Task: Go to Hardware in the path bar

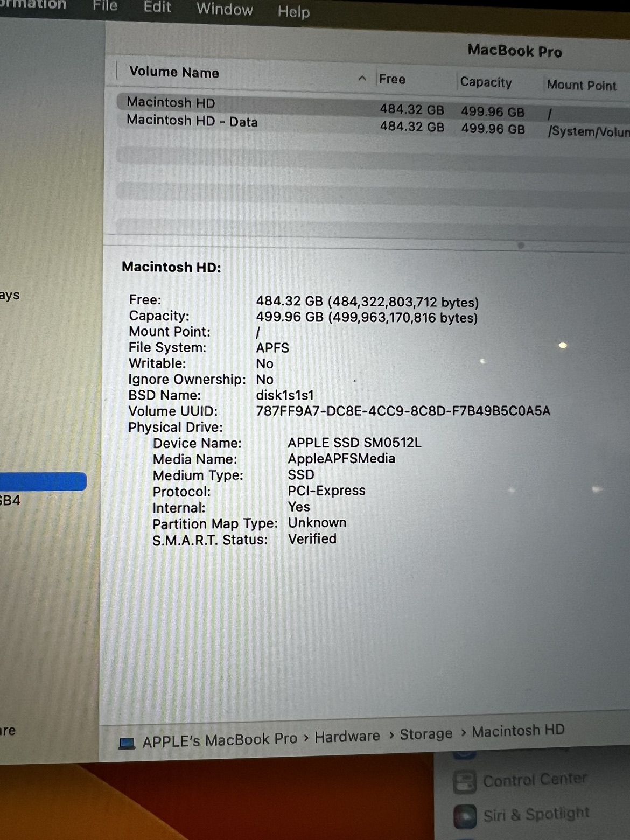Action: coord(347,736)
